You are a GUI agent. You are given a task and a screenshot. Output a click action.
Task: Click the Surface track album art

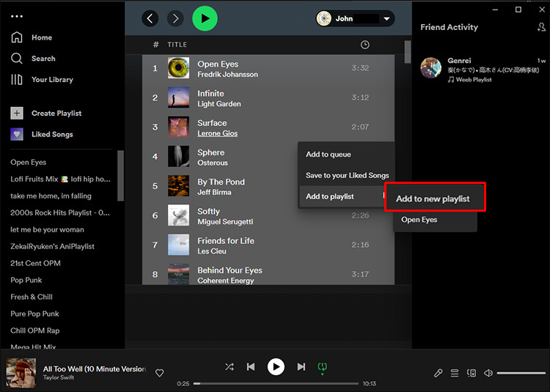click(x=178, y=127)
